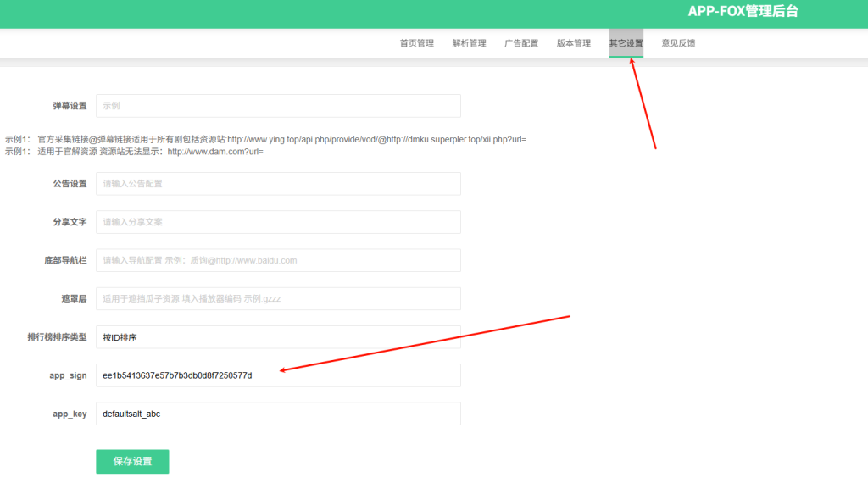
Task: Click the 底部导航栏 input field
Action: tap(278, 260)
